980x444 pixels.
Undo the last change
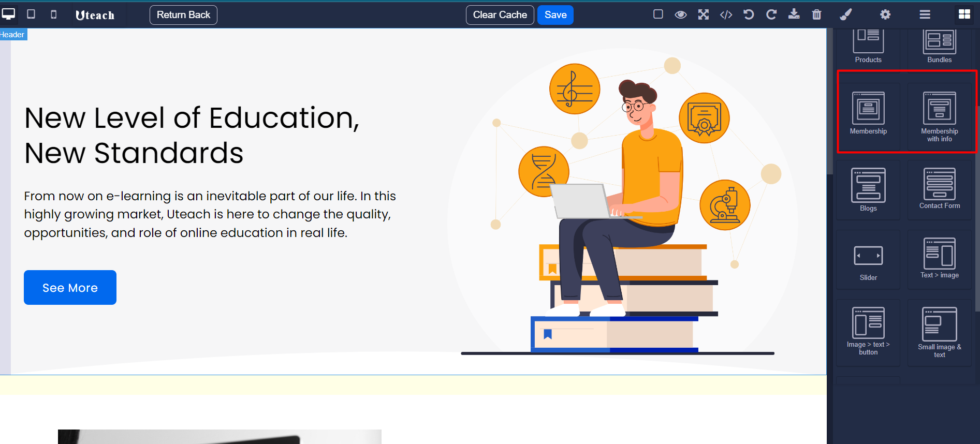point(749,14)
